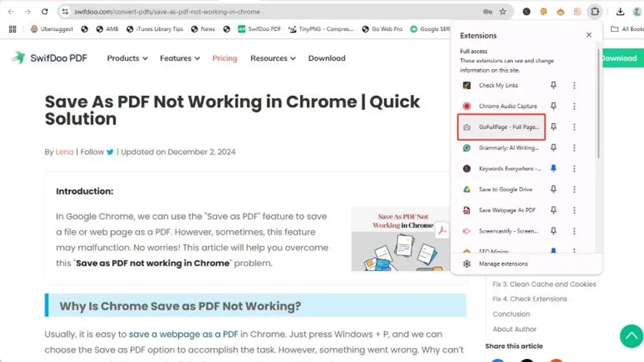Open the AMB bookmark

(107, 29)
